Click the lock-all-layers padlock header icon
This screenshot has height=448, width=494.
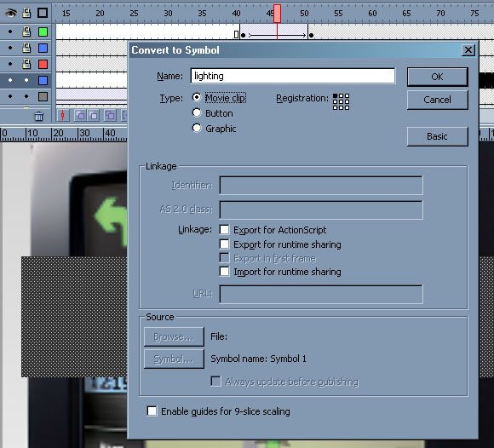coord(26,13)
